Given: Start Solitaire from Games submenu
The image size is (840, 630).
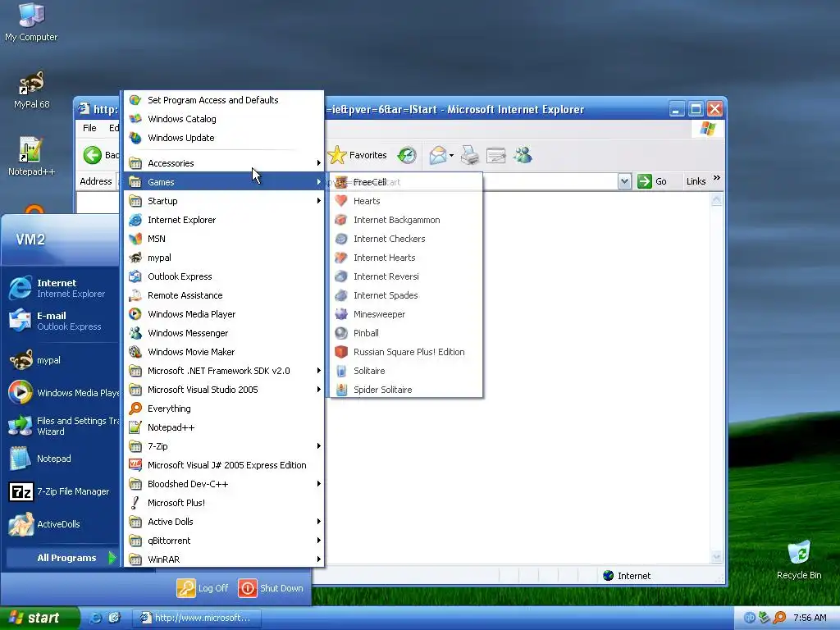Looking at the screenshot, I should (406, 371).
